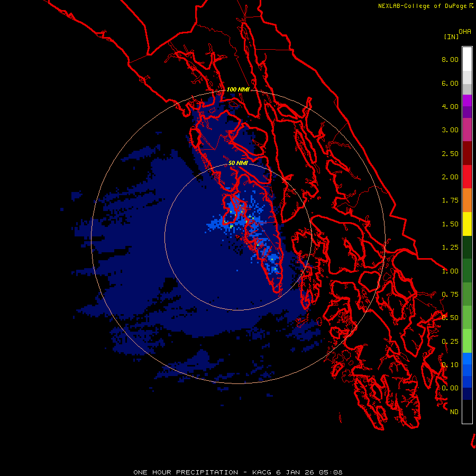
Task: Click the 50 NMI range ring label
Action: (238, 163)
